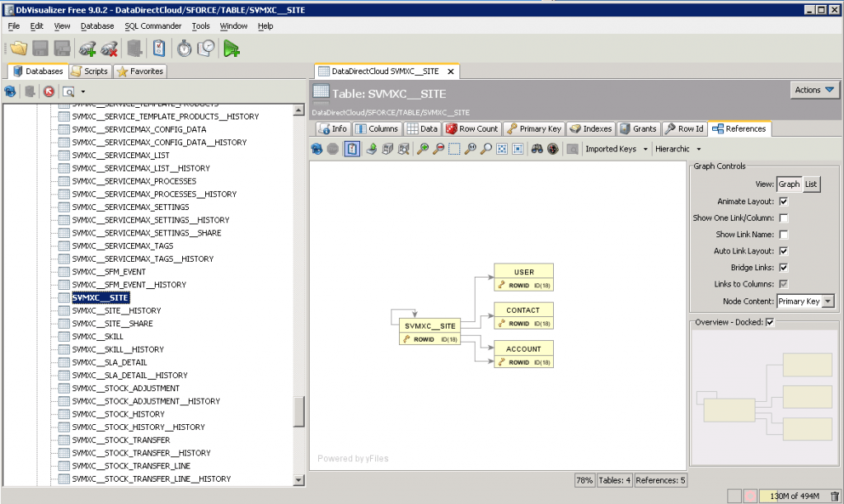
Task: Expand the Hierarchic layout dropdown
Action: click(678, 149)
